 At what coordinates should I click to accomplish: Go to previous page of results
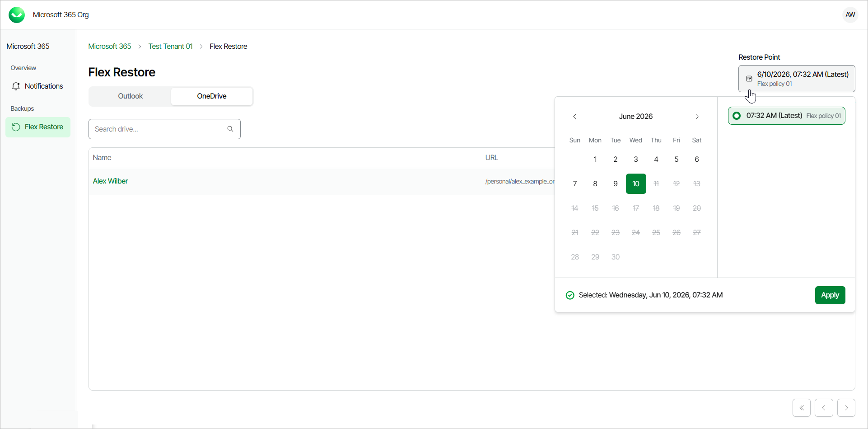coord(824,408)
